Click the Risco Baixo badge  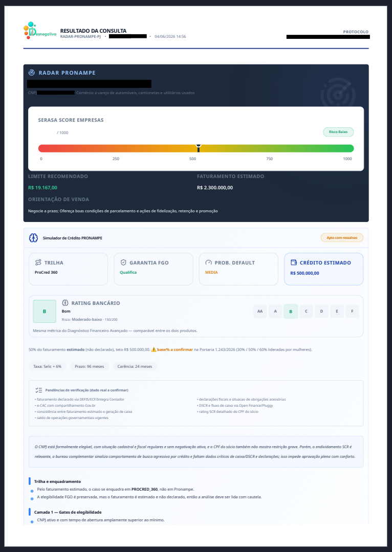(338, 132)
